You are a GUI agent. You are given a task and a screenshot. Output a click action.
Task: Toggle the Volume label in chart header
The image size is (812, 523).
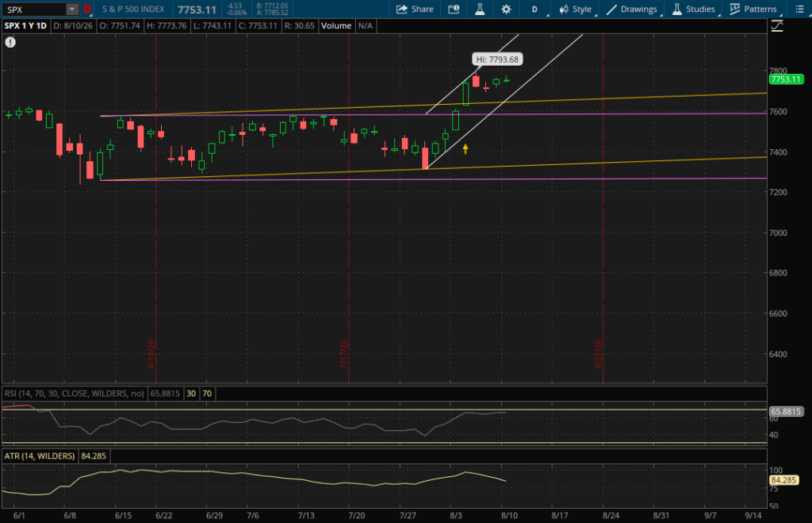335,25
